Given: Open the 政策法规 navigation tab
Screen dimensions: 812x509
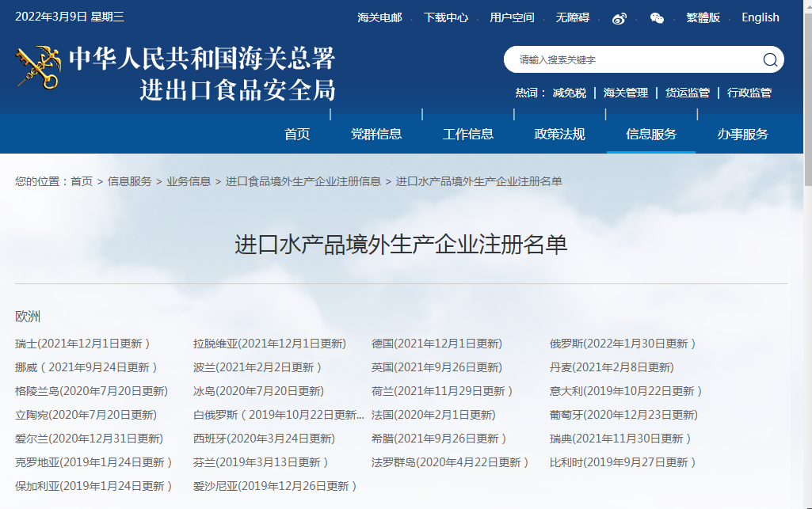Looking at the screenshot, I should [x=560, y=134].
